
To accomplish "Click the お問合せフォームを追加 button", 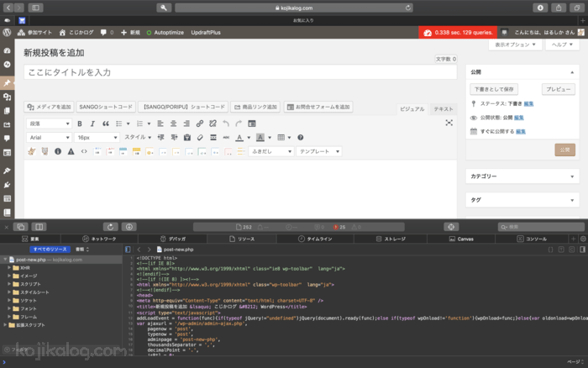I will [318, 107].
